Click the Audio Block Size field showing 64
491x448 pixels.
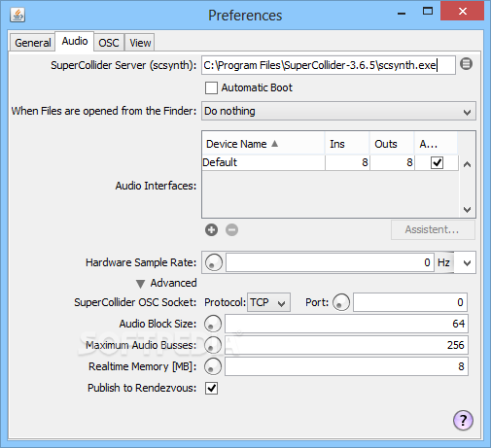click(x=346, y=324)
